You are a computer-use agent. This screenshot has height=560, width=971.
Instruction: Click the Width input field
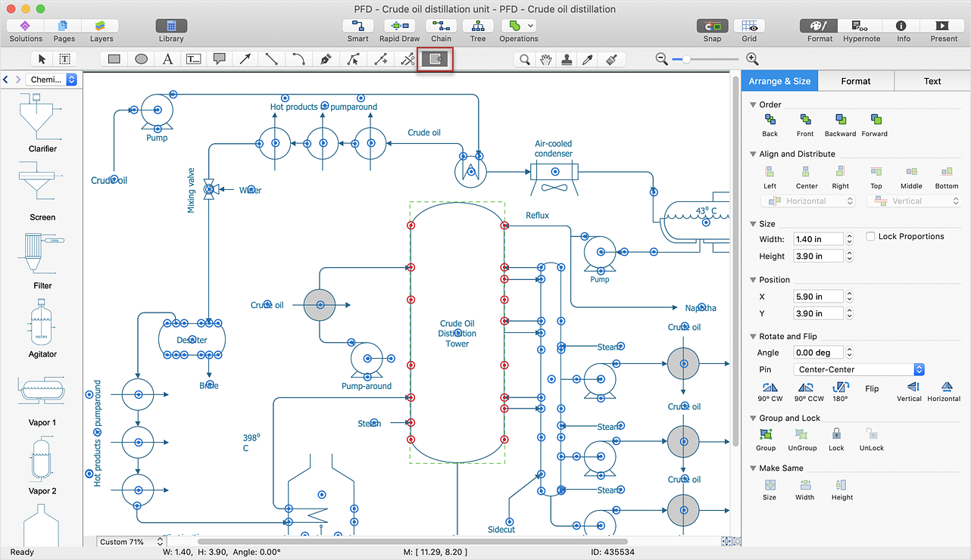coord(818,239)
